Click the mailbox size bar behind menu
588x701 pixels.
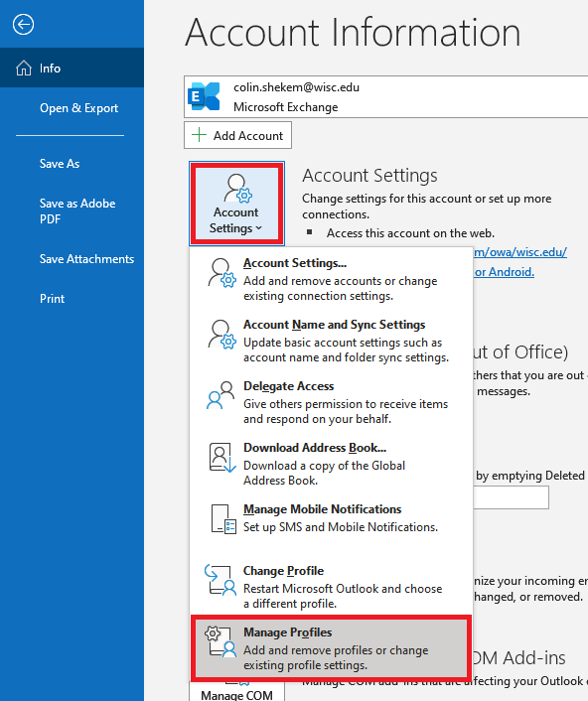tap(511, 497)
